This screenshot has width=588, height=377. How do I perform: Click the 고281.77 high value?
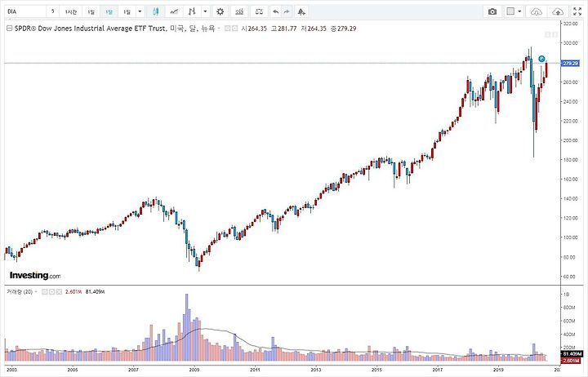click(x=283, y=29)
